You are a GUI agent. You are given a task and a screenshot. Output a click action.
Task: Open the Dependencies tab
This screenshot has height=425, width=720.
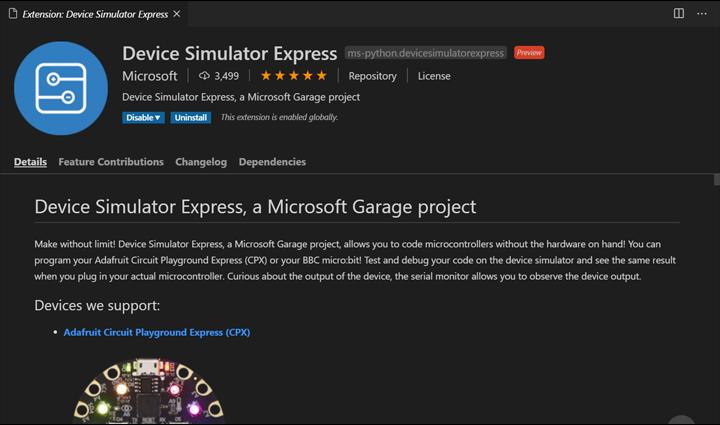tap(272, 162)
